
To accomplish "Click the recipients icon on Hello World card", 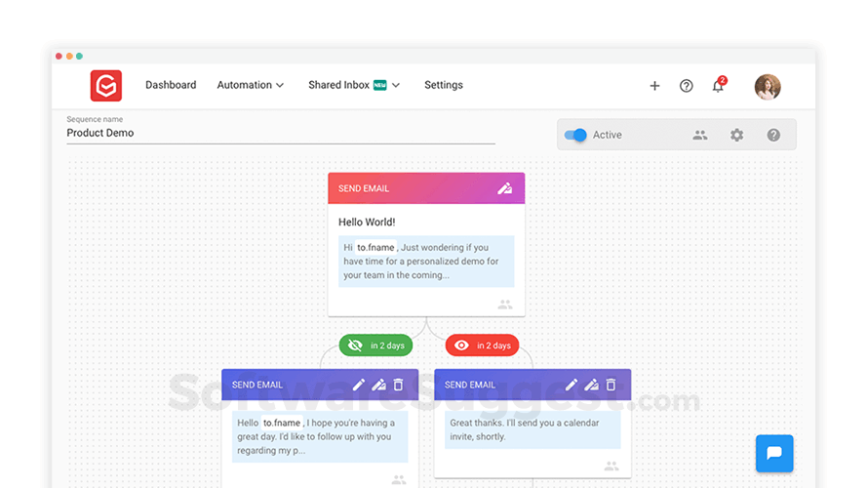I will click(x=505, y=305).
